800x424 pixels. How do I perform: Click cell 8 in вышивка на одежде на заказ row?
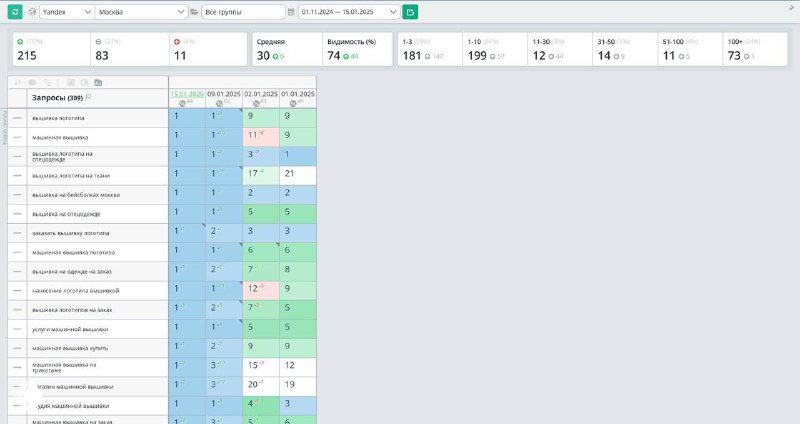298,272
